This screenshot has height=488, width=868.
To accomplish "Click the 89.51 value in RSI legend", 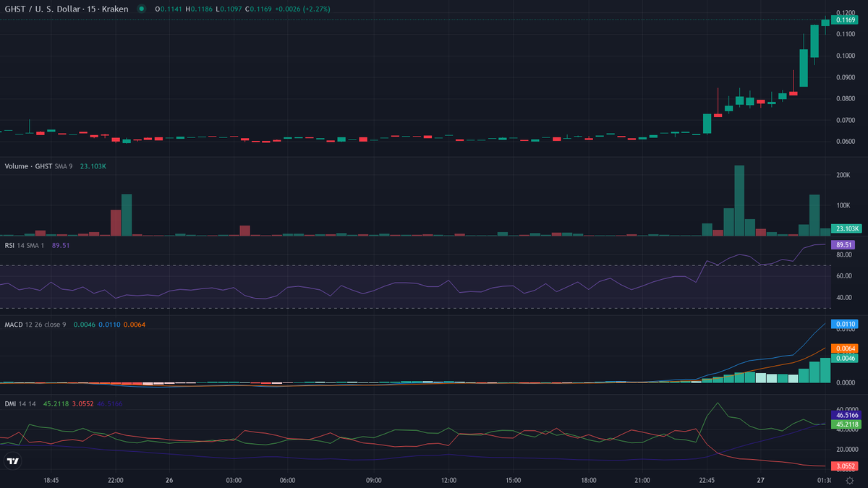I will pos(61,245).
